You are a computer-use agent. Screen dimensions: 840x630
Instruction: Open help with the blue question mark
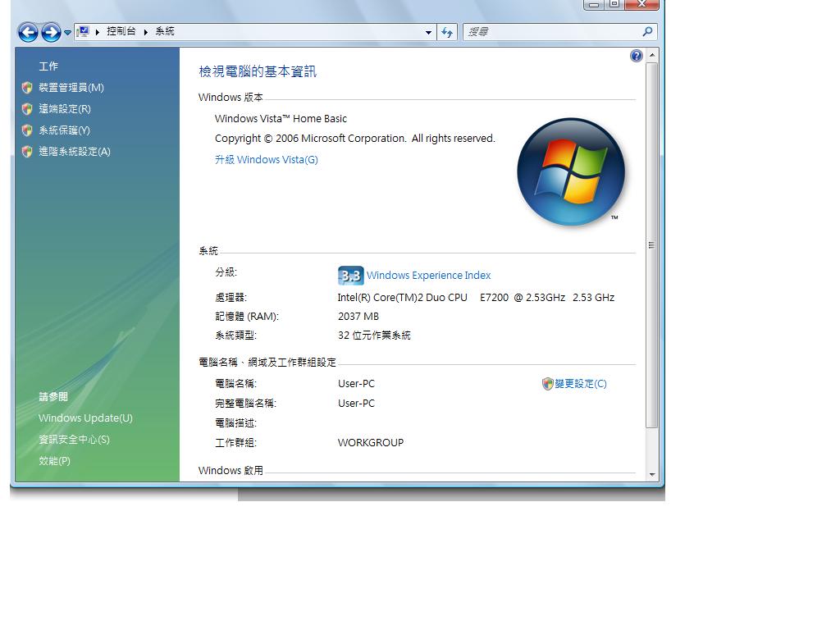click(637, 56)
